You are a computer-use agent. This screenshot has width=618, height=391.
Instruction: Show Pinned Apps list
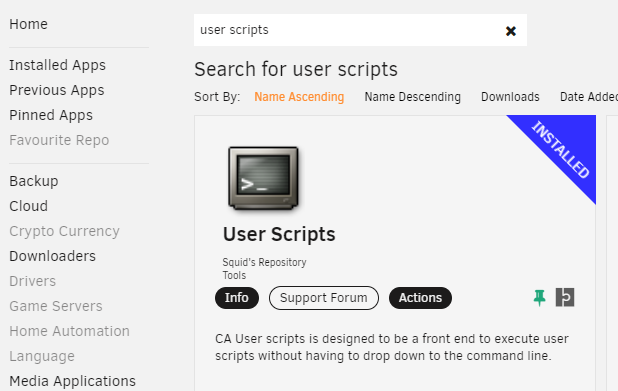pyautogui.click(x=51, y=115)
